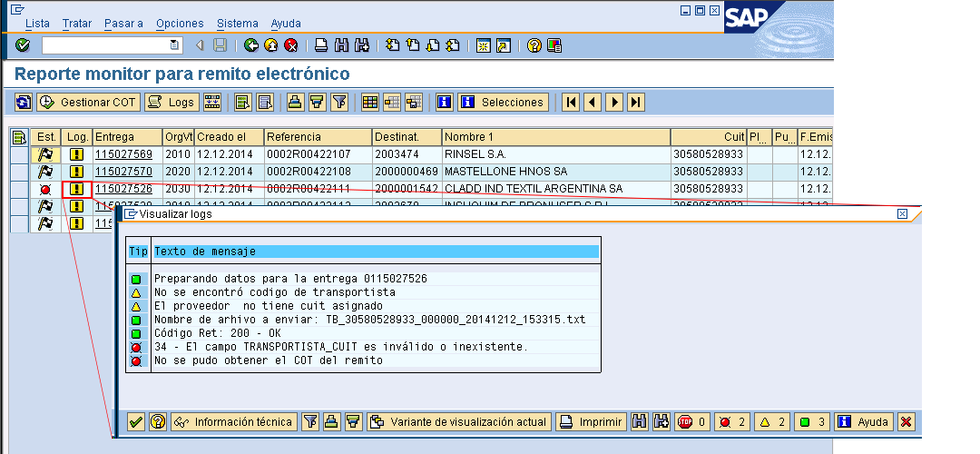Click the Gestionar COT button

pos(88,102)
